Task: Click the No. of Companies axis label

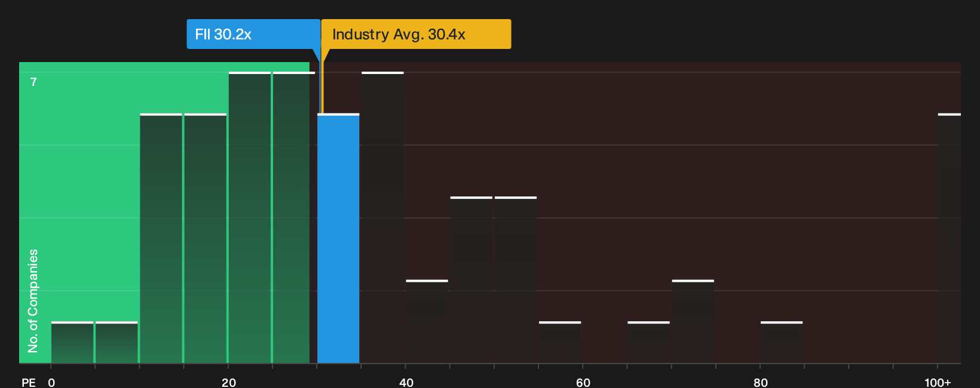Action: tap(33, 301)
